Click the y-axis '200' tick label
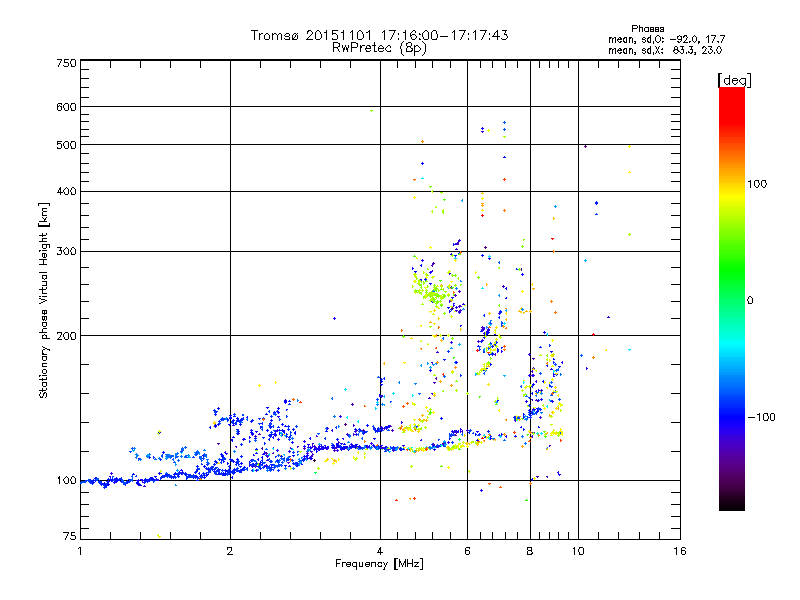The width and height of the screenshot is (800, 600). click(66, 336)
